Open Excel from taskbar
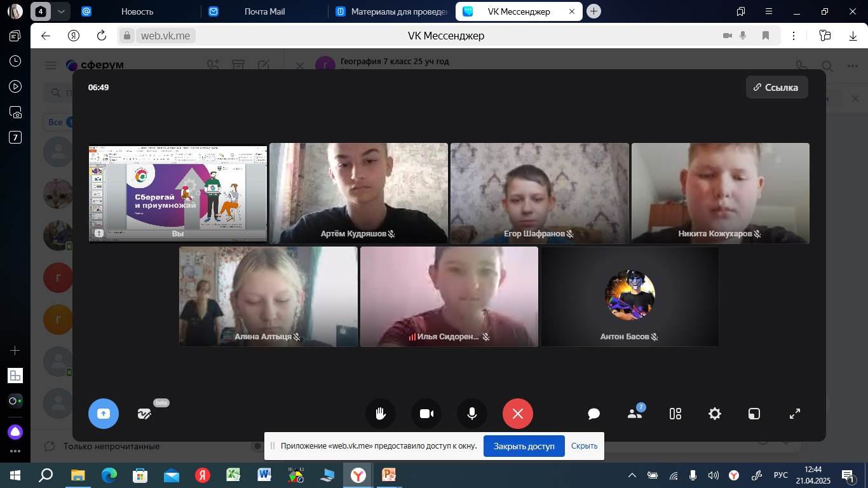Image resolution: width=868 pixels, height=488 pixels. (x=233, y=475)
